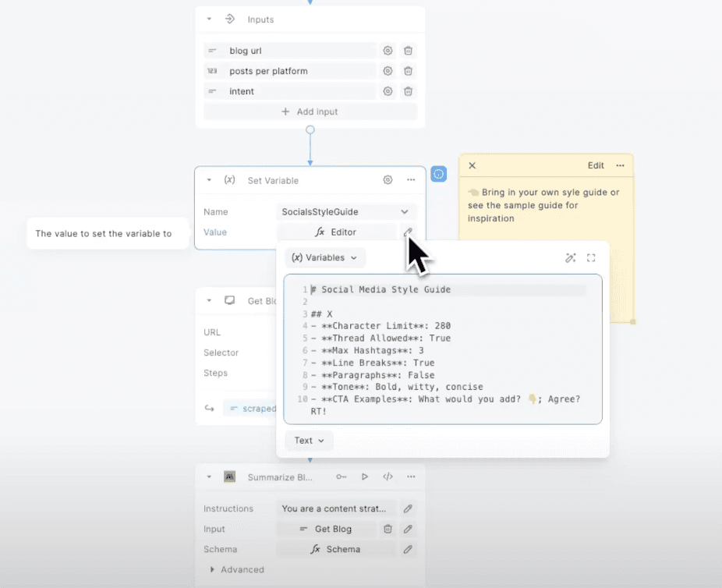
Task: Click the Get Blog node browser icon
Action: click(x=230, y=301)
